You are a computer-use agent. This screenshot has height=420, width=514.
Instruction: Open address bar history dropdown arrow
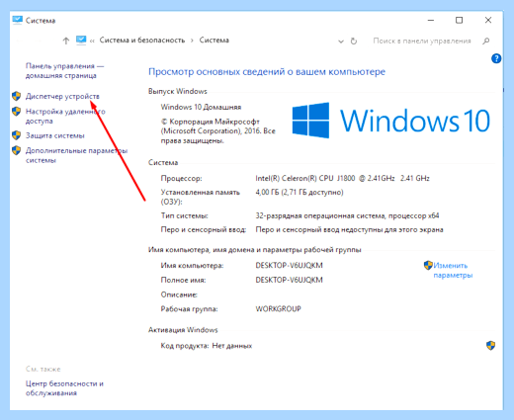[x=341, y=42]
